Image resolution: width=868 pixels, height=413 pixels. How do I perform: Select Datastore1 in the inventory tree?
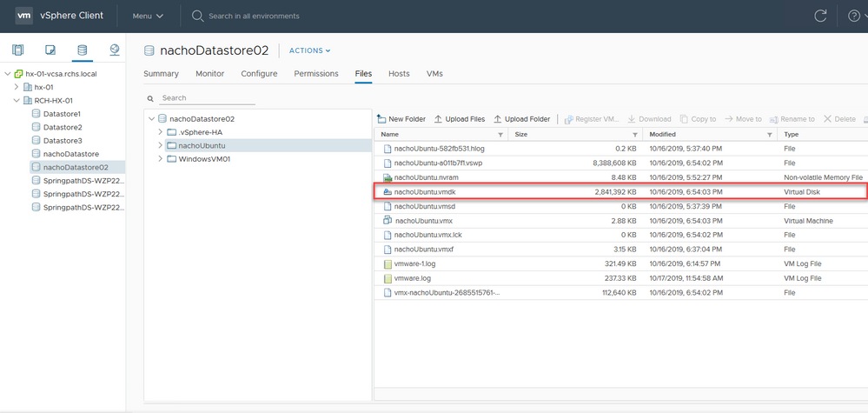(x=62, y=114)
